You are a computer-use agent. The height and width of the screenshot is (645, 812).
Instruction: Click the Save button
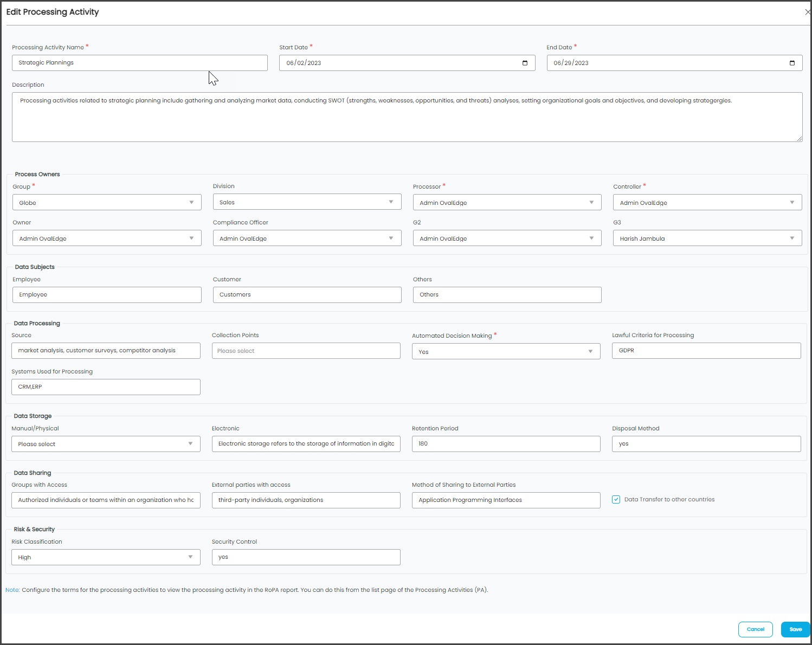click(795, 629)
